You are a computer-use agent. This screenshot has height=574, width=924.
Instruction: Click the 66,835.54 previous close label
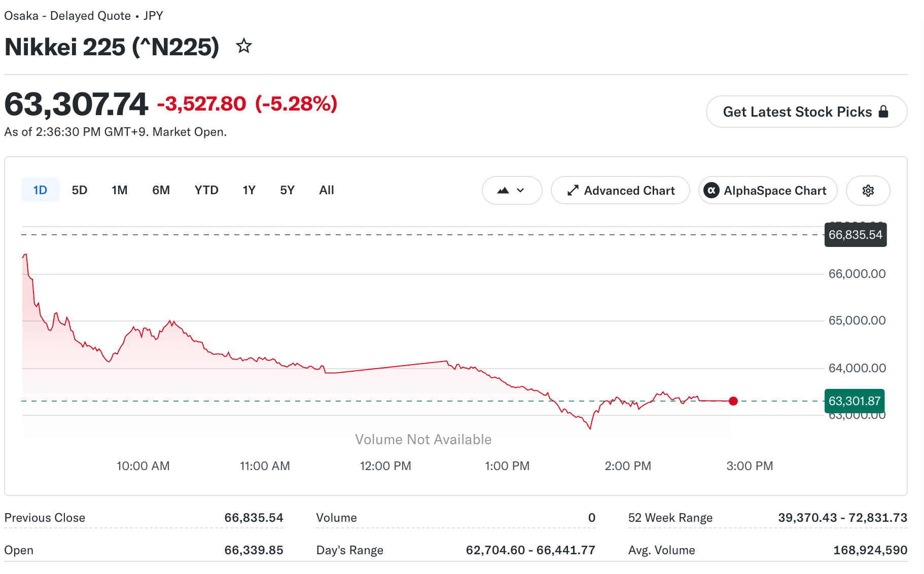(x=856, y=235)
